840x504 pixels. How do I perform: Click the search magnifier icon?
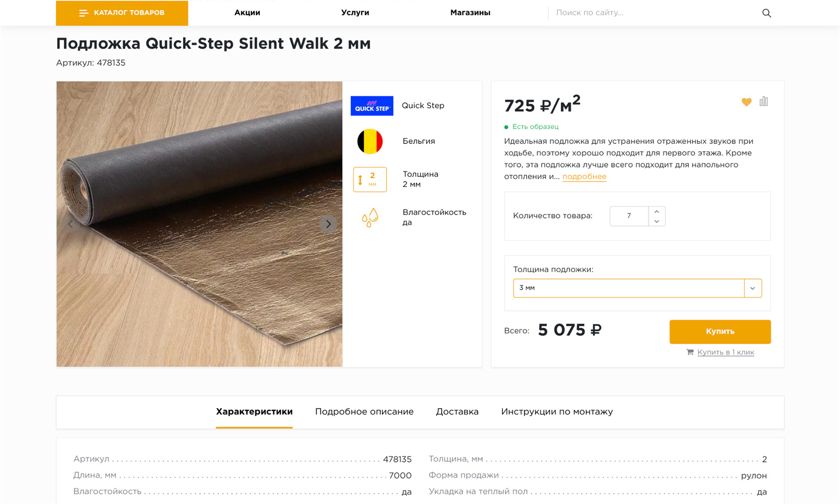[x=767, y=13]
